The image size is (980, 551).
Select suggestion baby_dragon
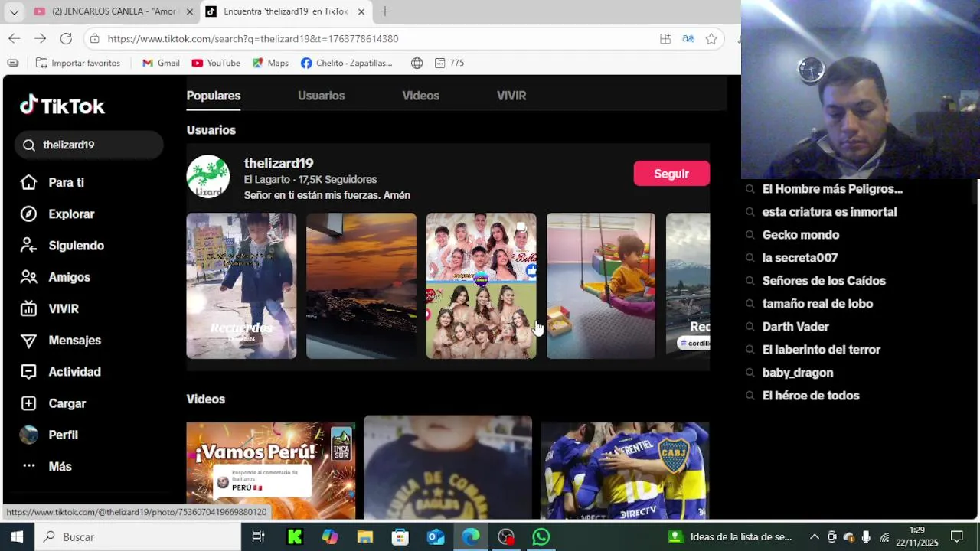[x=798, y=373]
